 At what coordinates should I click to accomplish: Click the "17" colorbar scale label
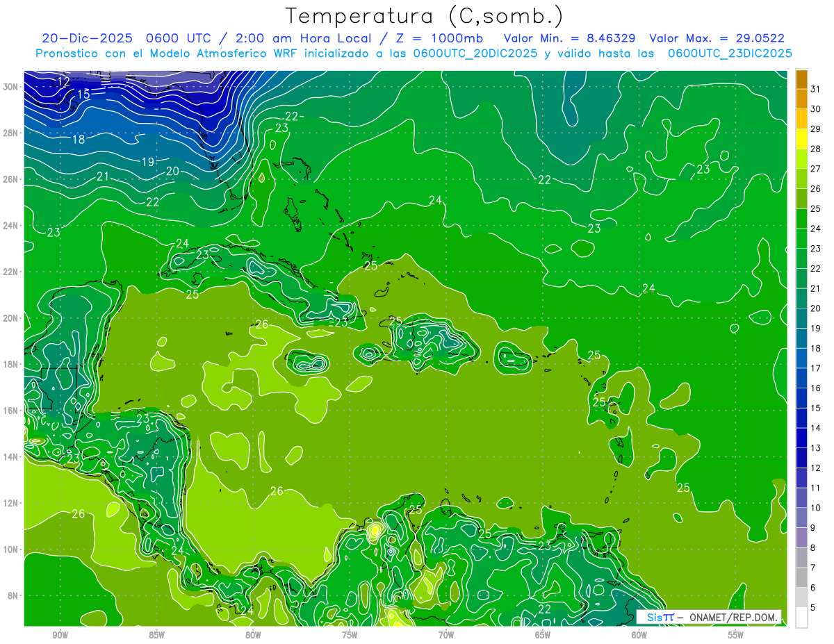pos(816,368)
